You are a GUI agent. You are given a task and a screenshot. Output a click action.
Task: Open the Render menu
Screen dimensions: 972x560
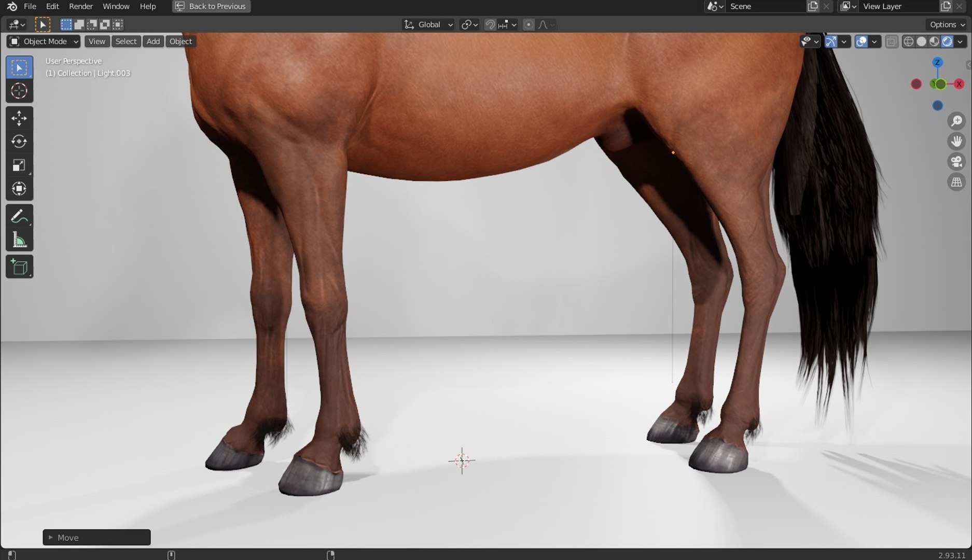pyautogui.click(x=81, y=6)
